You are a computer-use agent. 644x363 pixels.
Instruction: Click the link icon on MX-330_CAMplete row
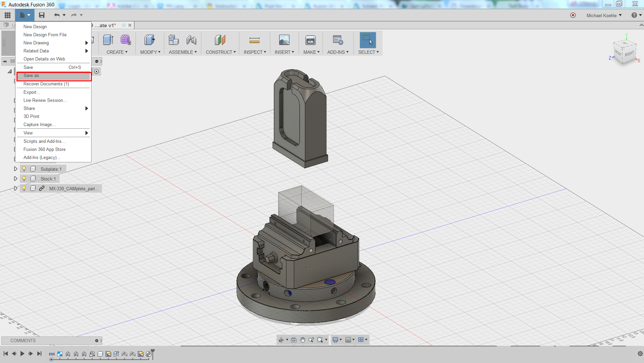click(42, 189)
